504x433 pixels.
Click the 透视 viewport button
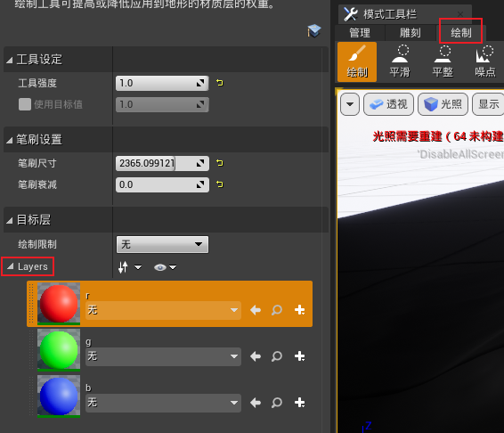click(388, 104)
